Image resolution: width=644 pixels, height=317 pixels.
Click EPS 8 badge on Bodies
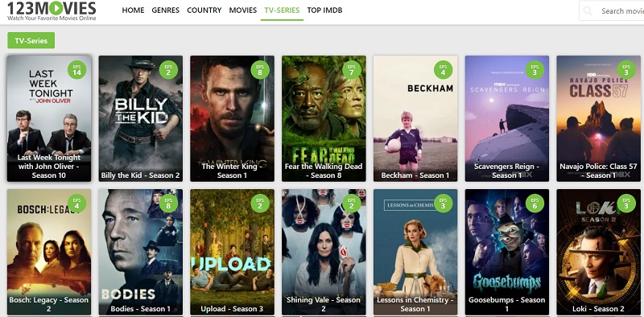tap(168, 204)
